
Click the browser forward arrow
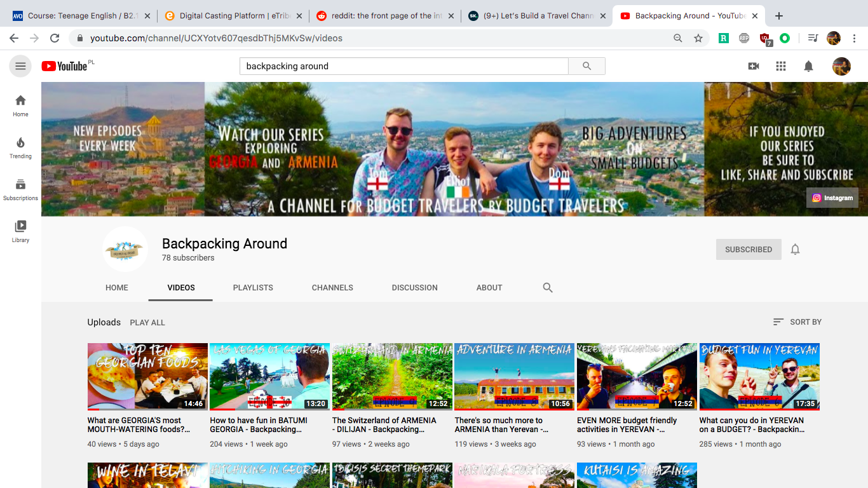(x=34, y=38)
